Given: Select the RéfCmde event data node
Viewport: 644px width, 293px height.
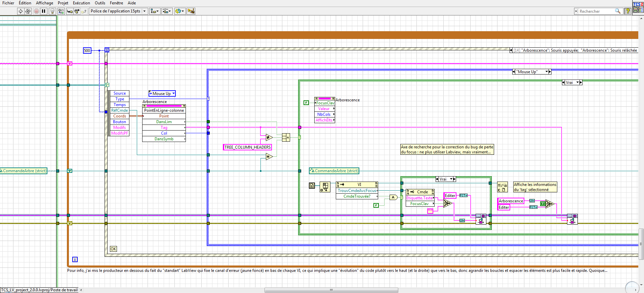Looking at the screenshot, I should 120,110.
